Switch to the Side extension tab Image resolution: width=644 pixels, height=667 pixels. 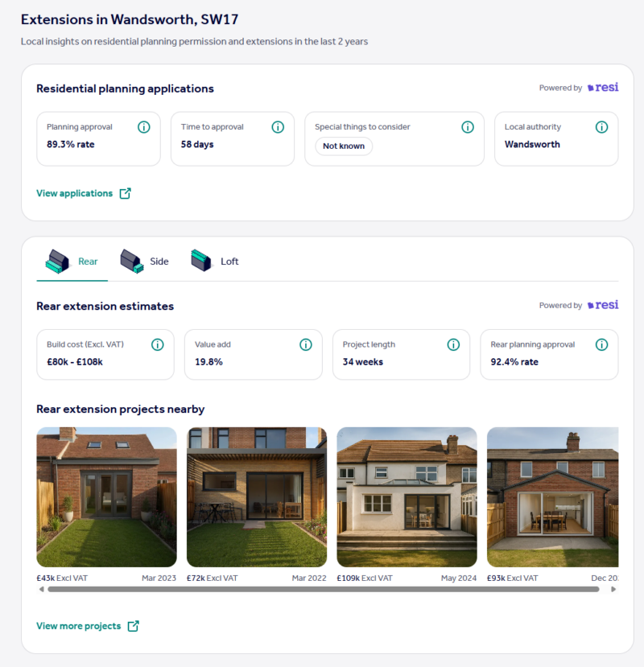click(146, 261)
